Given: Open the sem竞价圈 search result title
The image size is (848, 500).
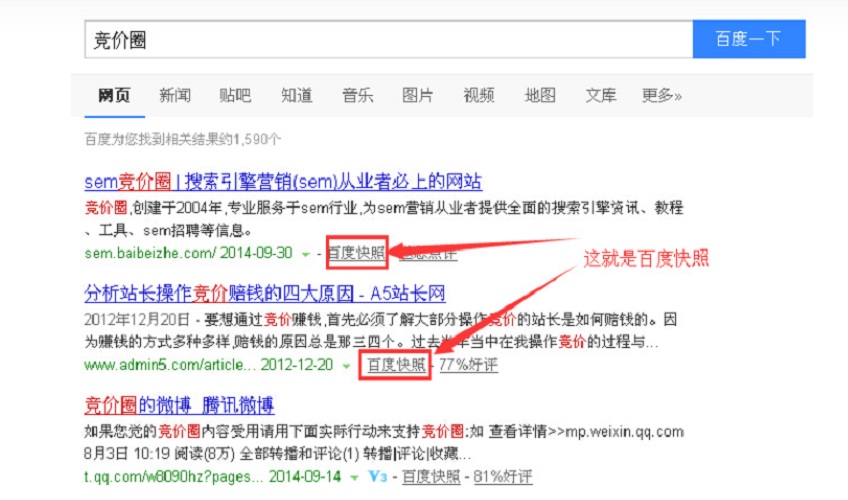Looking at the screenshot, I should coord(283,182).
